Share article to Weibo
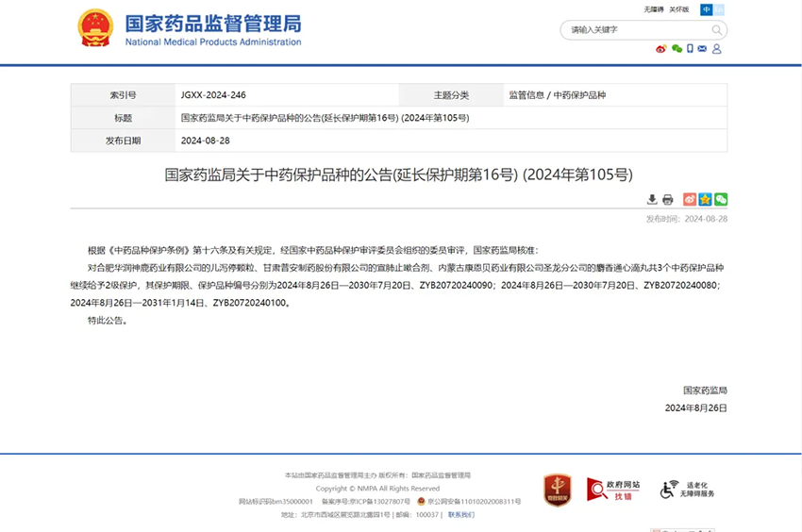The width and height of the screenshot is (802, 532). coord(690,199)
